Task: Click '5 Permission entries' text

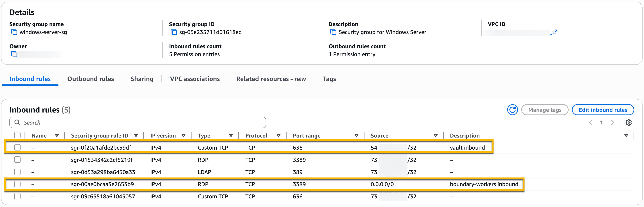Action: (194, 54)
